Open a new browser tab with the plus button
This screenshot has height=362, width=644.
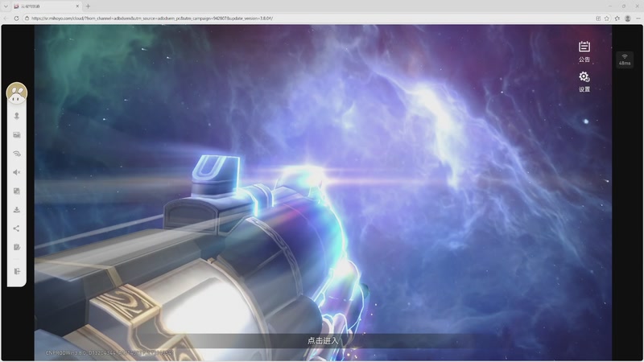tap(88, 6)
